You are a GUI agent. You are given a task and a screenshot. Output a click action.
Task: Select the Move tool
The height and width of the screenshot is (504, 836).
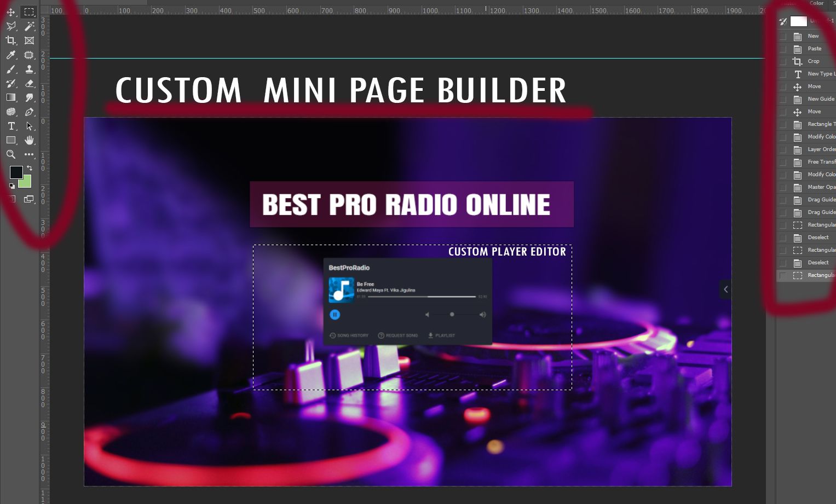coord(11,11)
